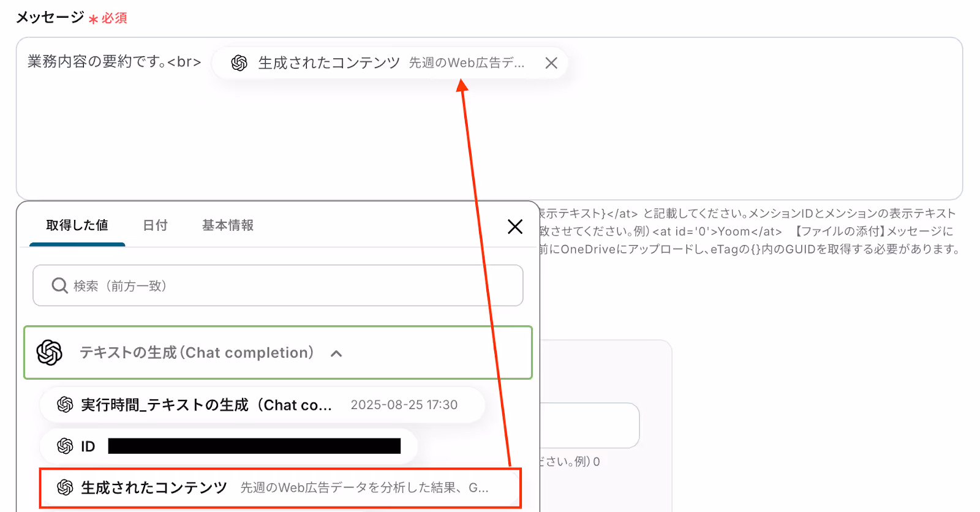Click the timestamp 2025-08-25 17:30
Viewport: 980px width, 512px height.
point(404,405)
